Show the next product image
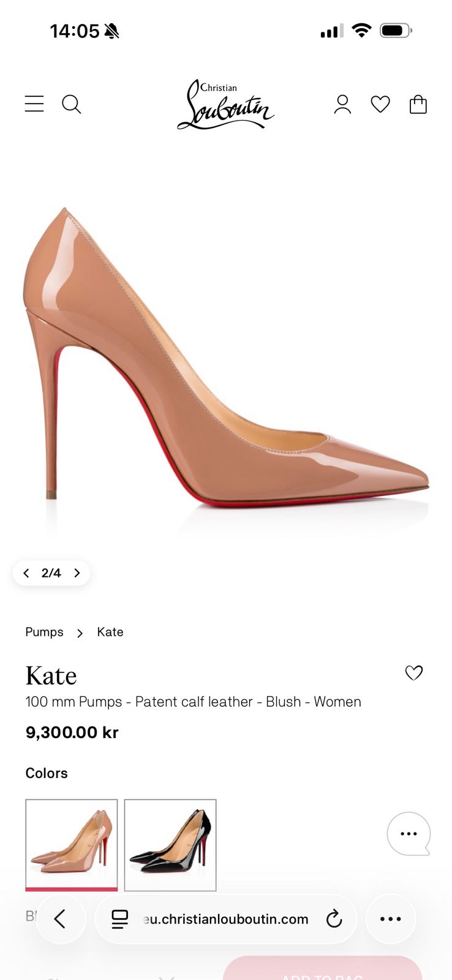This screenshot has height=980, width=452. pyautogui.click(x=77, y=573)
